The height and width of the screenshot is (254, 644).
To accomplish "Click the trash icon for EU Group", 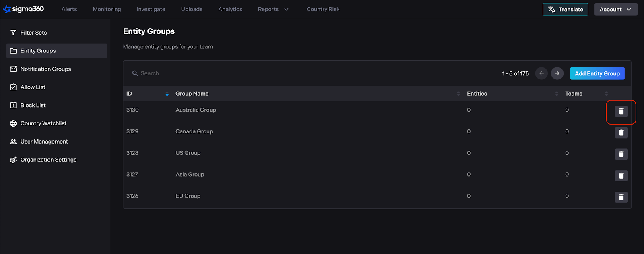I will 621,197.
